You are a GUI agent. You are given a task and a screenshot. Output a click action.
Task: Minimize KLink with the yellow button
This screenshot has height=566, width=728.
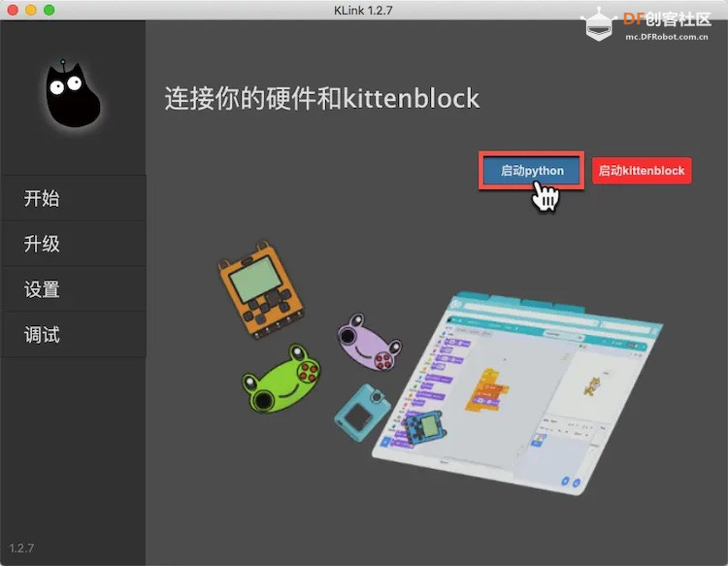pos(31,10)
